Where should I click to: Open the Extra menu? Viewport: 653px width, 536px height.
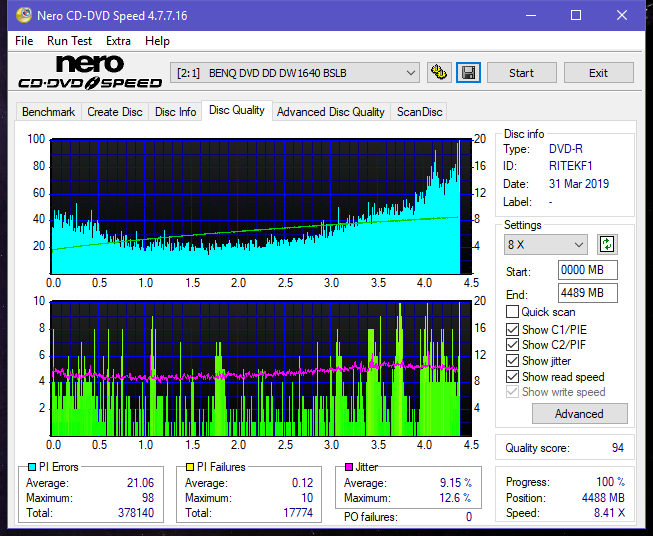click(118, 41)
